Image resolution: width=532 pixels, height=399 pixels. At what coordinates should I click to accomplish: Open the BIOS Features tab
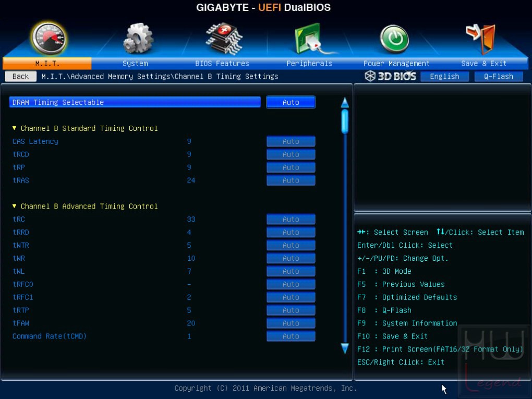222,64
